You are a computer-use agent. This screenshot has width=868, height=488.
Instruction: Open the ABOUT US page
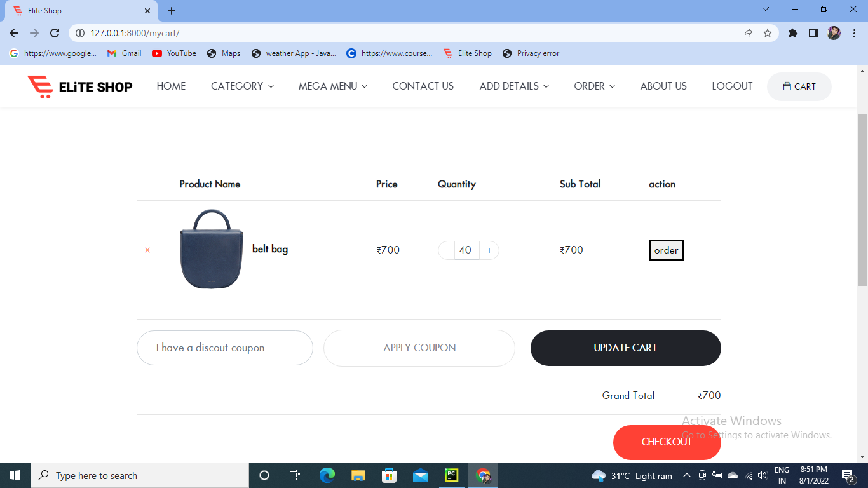663,86
